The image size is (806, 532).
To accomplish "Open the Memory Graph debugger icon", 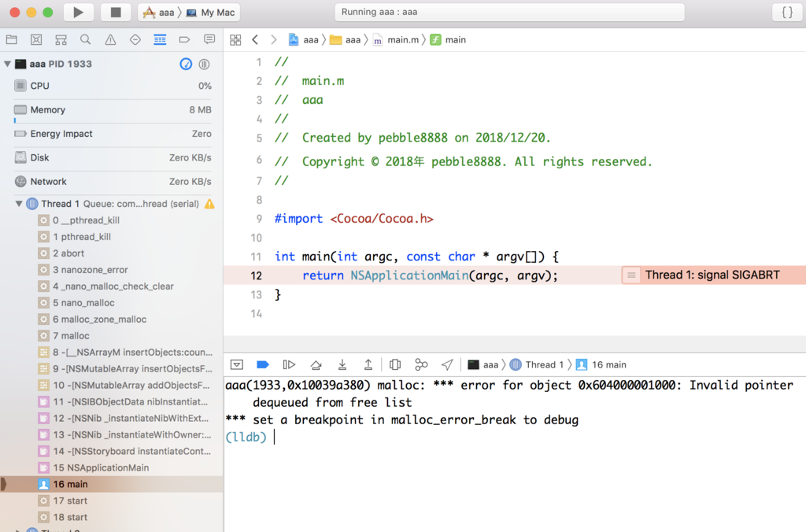I will pos(421,364).
